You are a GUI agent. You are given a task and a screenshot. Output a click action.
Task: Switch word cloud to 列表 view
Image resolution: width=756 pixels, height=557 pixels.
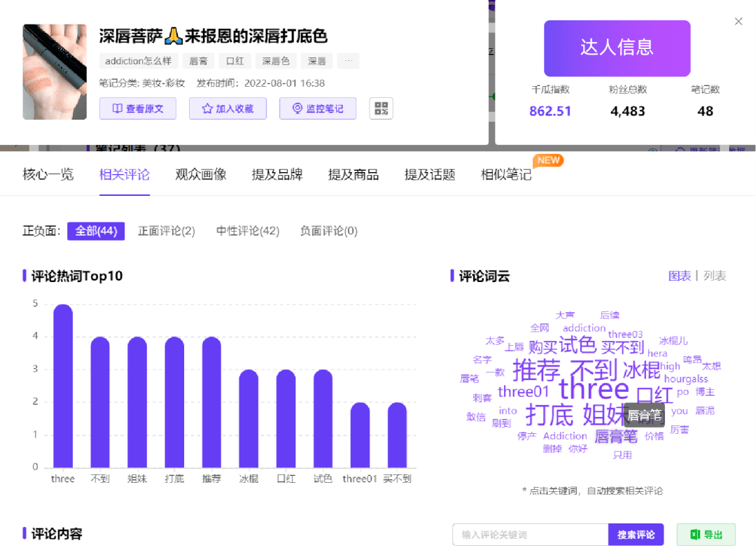715,276
